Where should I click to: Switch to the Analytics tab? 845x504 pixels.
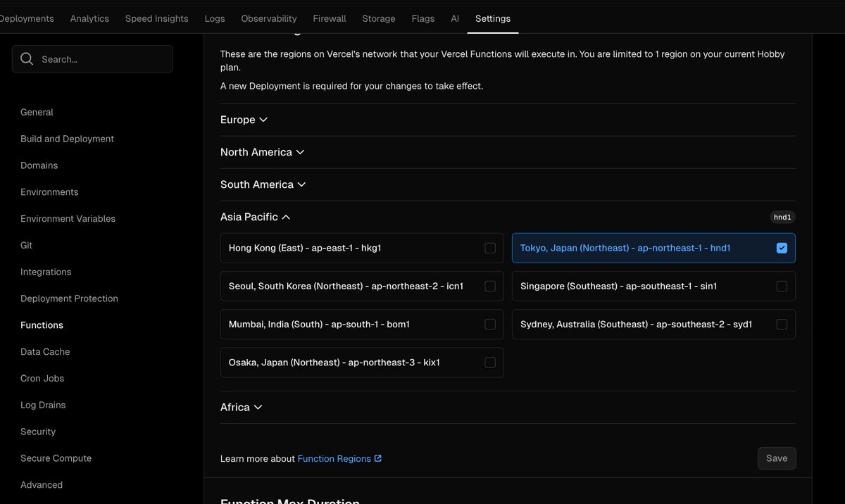point(89,18)
